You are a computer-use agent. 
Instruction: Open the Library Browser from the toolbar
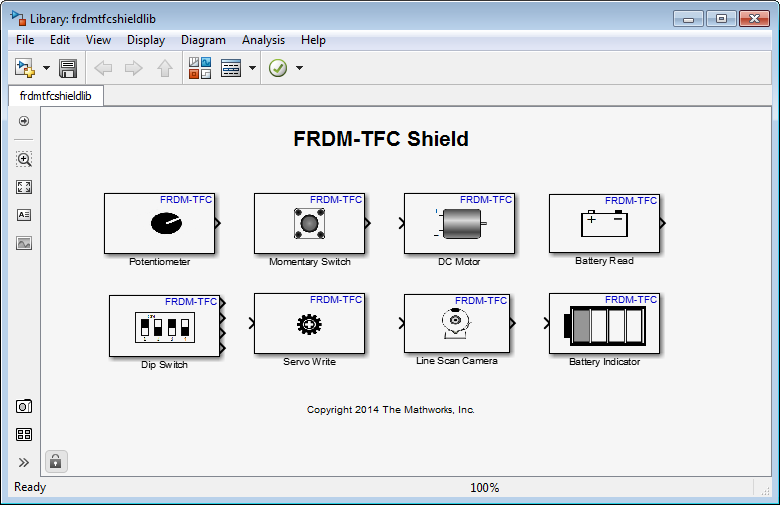coord(200,68)
